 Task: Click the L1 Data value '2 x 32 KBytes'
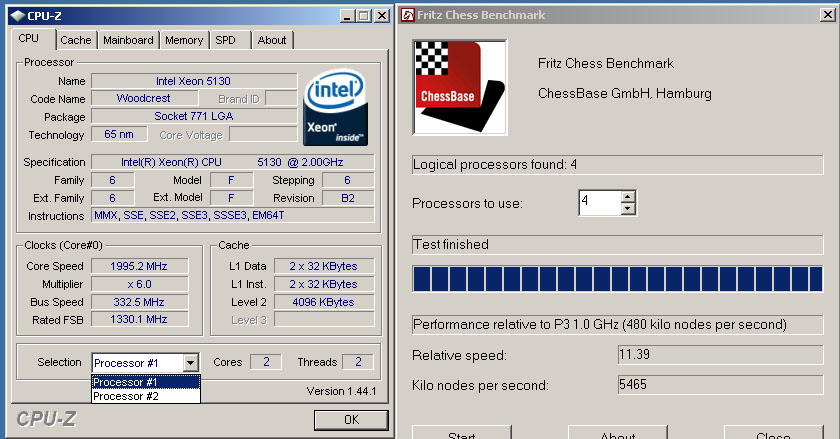click(324, 266)
